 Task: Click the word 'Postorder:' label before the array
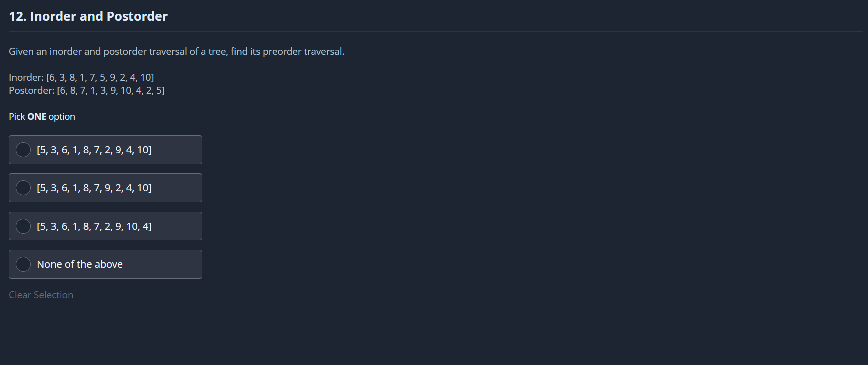tap(31, 90)
